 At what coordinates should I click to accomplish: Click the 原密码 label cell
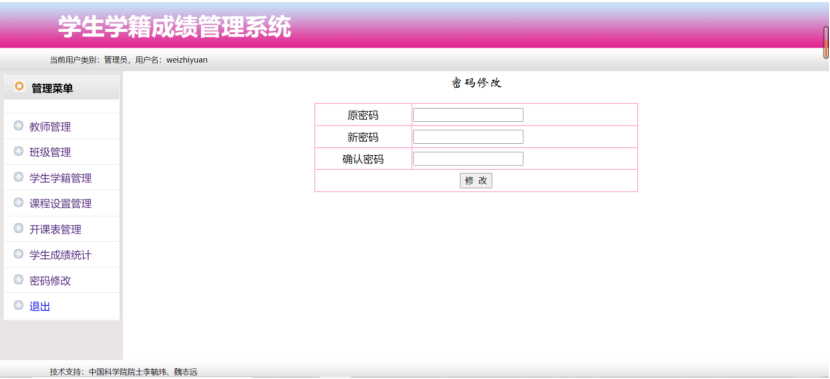click(x=363, y=115)
